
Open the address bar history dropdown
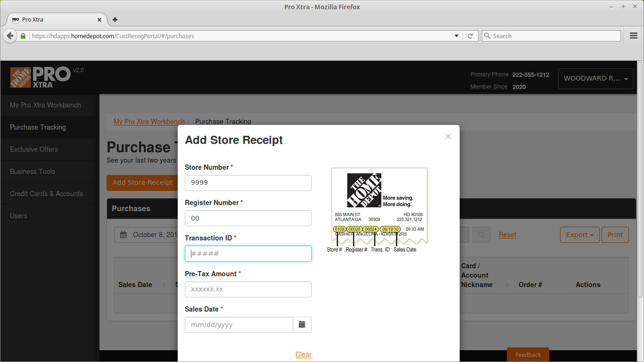click(x=456, y=36)
